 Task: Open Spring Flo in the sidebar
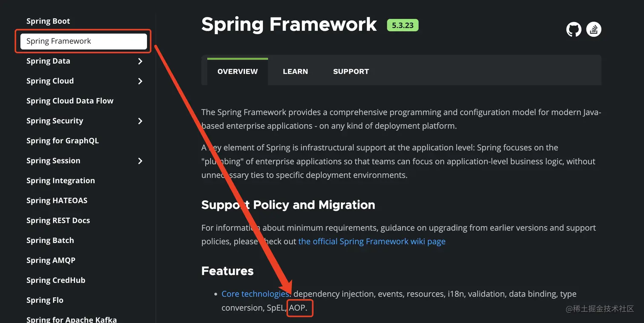click(x=45, y=300)
